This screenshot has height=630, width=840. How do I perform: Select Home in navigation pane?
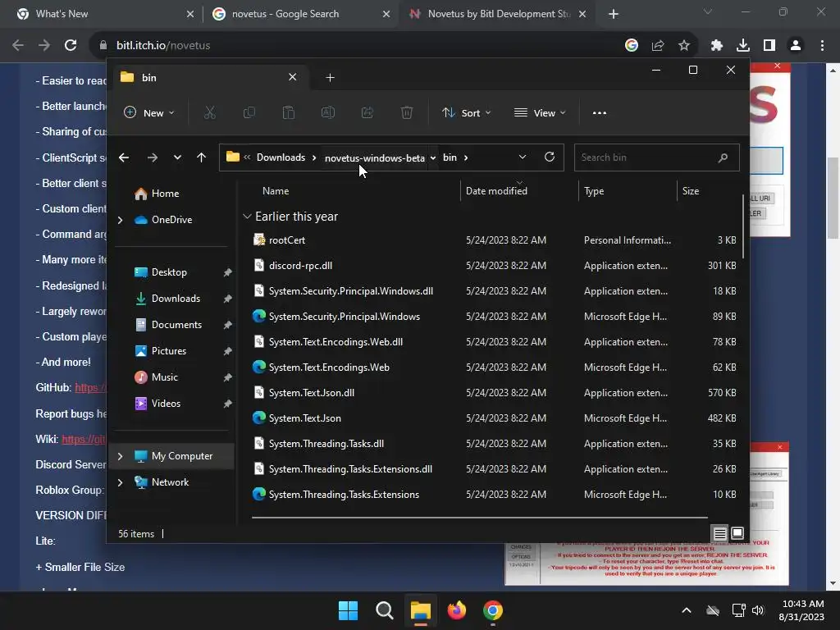(x=165, y=194)
